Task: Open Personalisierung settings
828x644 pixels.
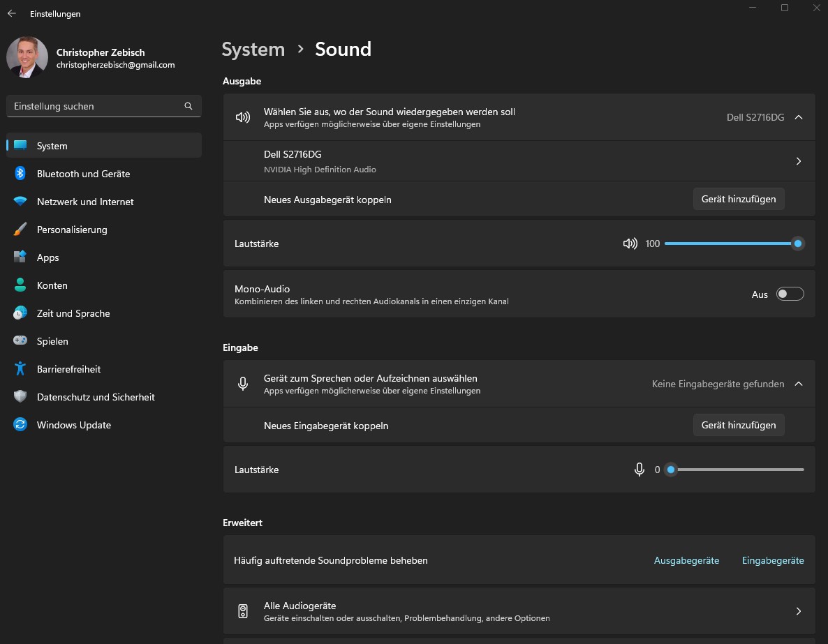Action: (x=72, y=230)
